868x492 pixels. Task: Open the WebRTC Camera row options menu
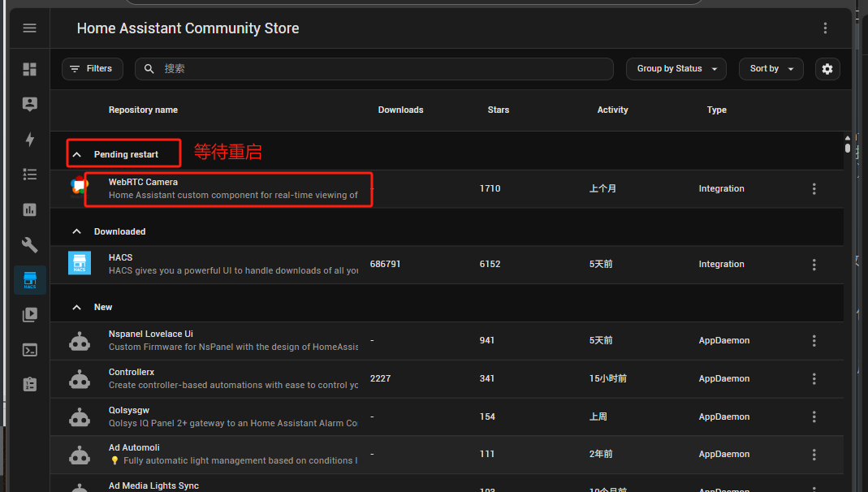[x=814, y=188]
